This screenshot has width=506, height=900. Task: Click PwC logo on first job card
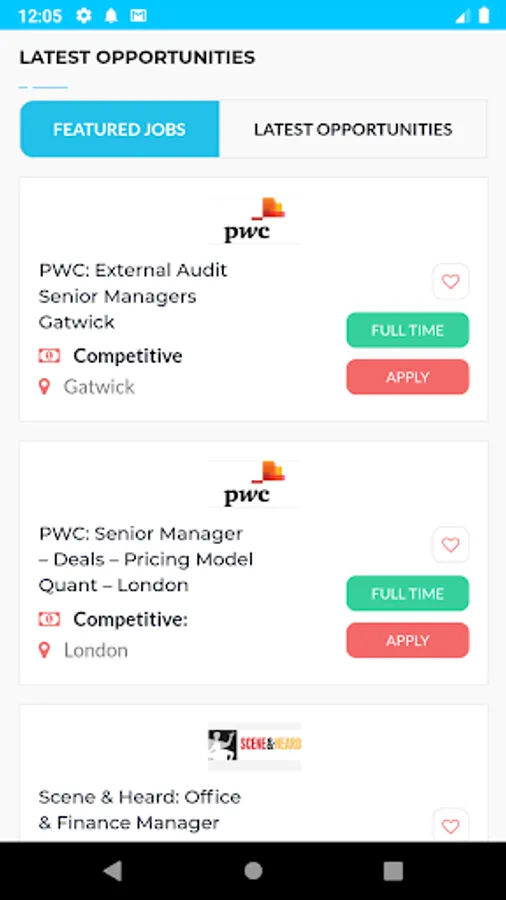254,220
